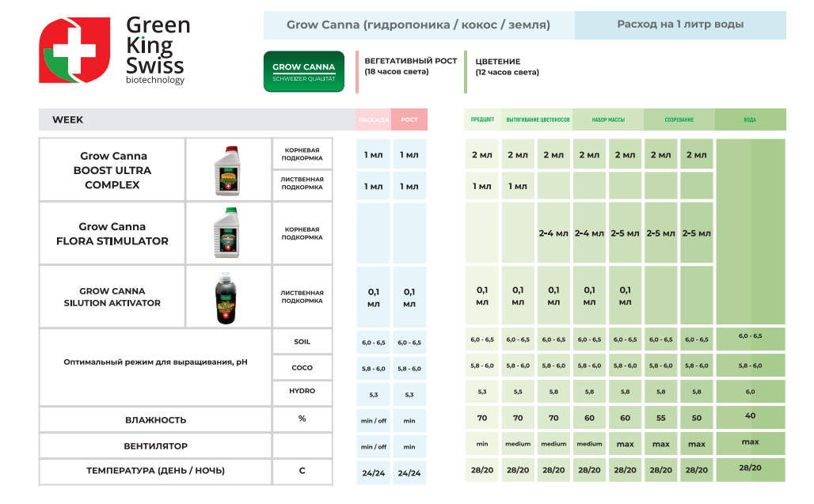814x504 pixels.
Task: Select the 'Расход на 1 литр воды' header
Action: 680,25
